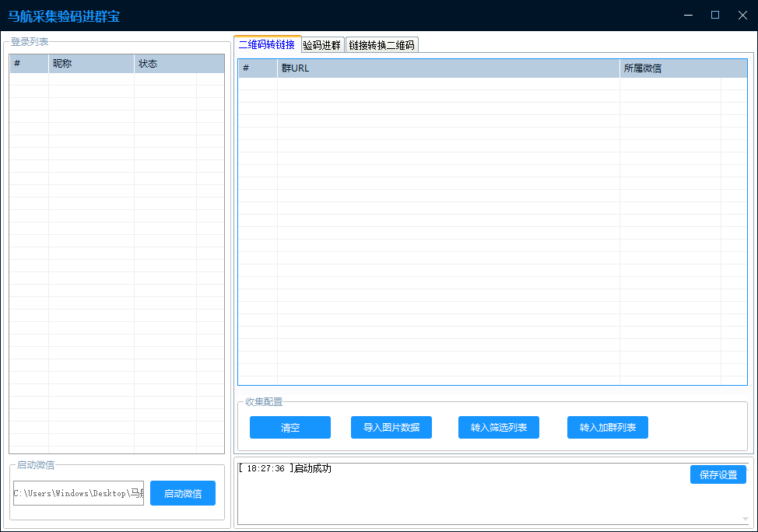Close the 马航采集验码进群宝 window
This screenshot has height=532, width=758.
[x=743, y=16]
